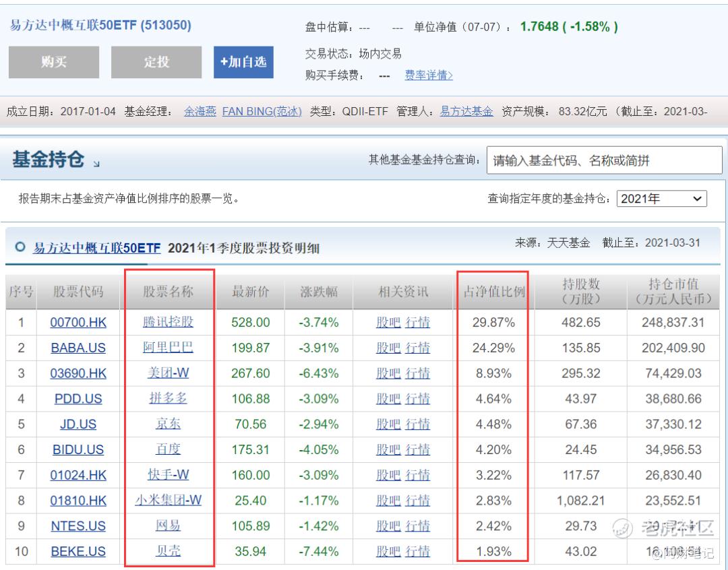This screenshot has width=728, height=570.
Task: Open 行情 link in 百度 row
Action: coord(417,449)
